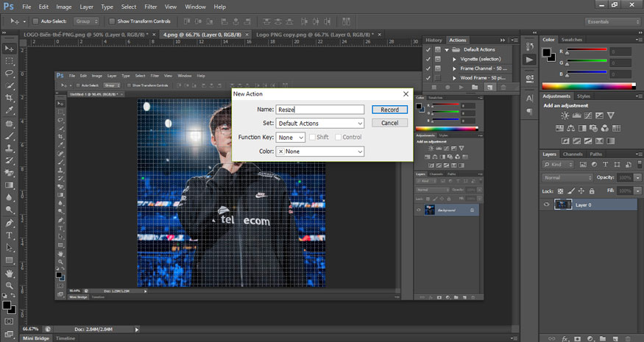644x342 pixels.
Task: Click the Create new set folder icon
Action: tap(475, 88)
